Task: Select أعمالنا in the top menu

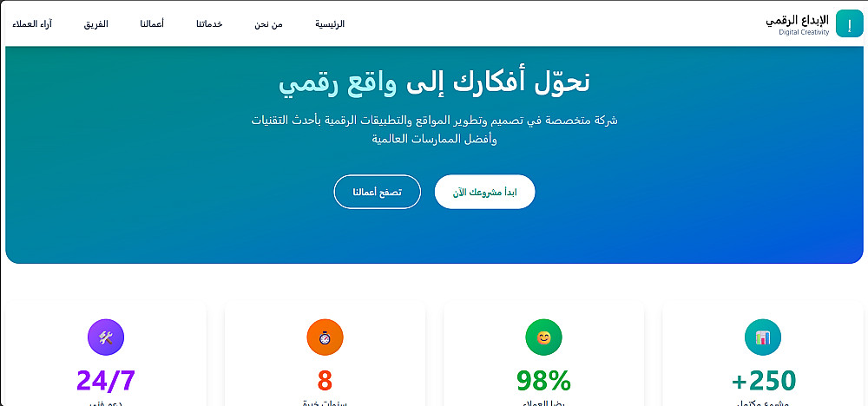Action: pyautogui.click(x=152, y=24)
